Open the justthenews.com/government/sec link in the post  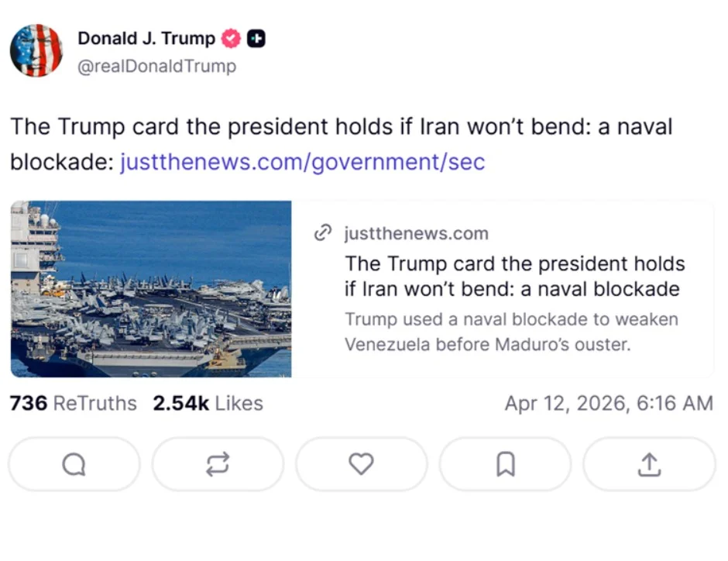(302, 162)
